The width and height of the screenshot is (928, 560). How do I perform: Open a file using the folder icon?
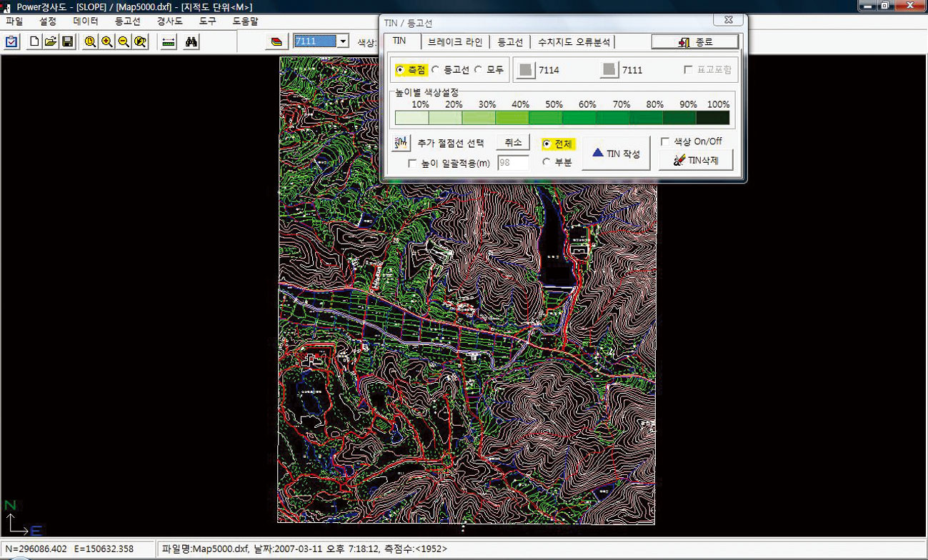(51, 41)
